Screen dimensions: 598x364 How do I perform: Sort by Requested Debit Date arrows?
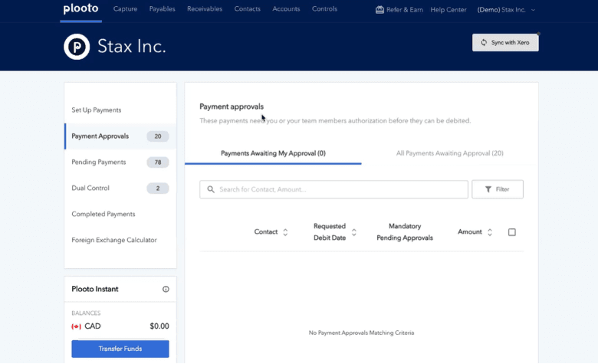(354, 232)
